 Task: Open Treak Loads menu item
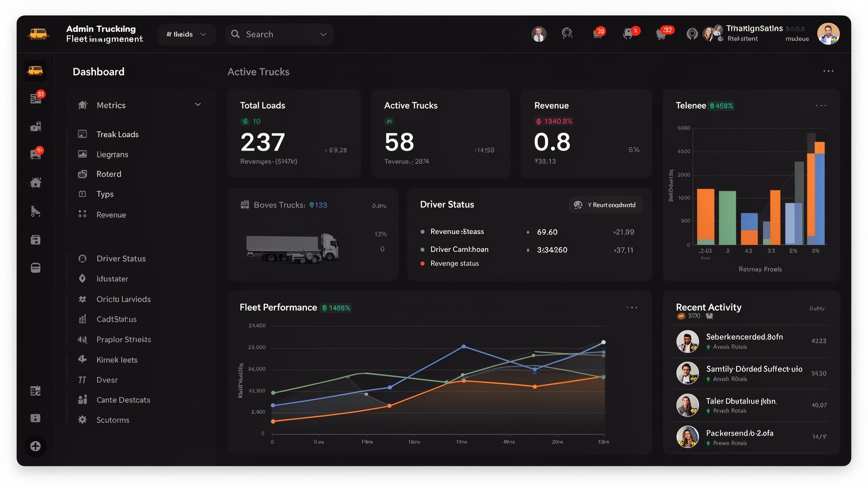point(117,134)
